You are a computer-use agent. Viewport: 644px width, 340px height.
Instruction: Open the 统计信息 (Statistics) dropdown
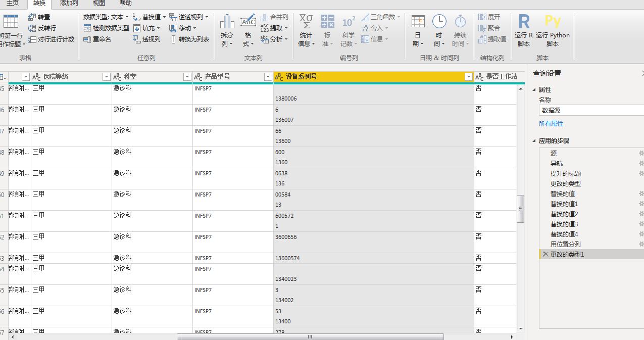306,30
